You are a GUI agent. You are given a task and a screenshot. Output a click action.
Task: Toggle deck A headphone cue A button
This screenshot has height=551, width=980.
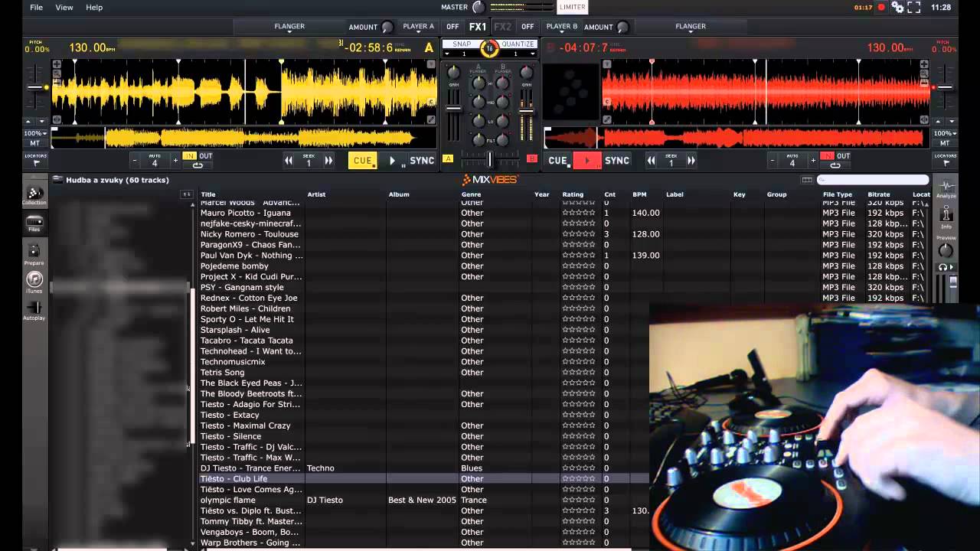(x=448, y=159)
